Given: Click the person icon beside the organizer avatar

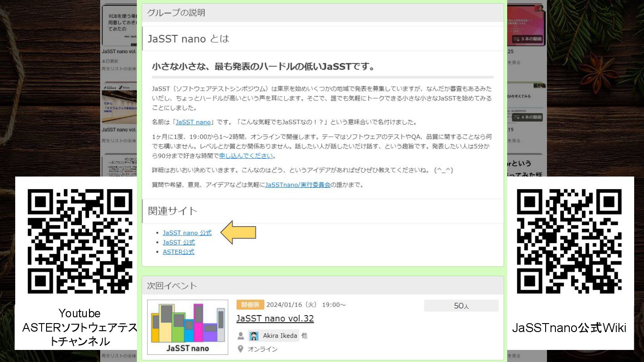Looking at the screenshot, I should click(x=241, y=336).
